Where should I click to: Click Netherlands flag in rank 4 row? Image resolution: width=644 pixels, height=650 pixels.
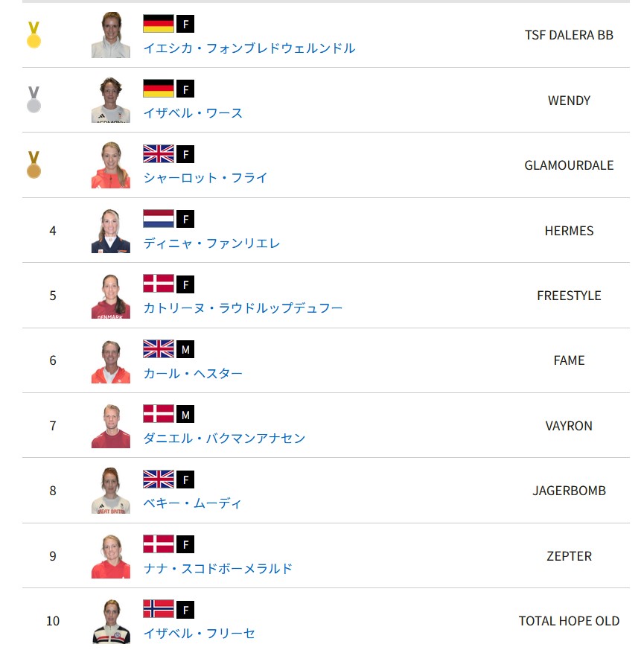click(159, 219)
